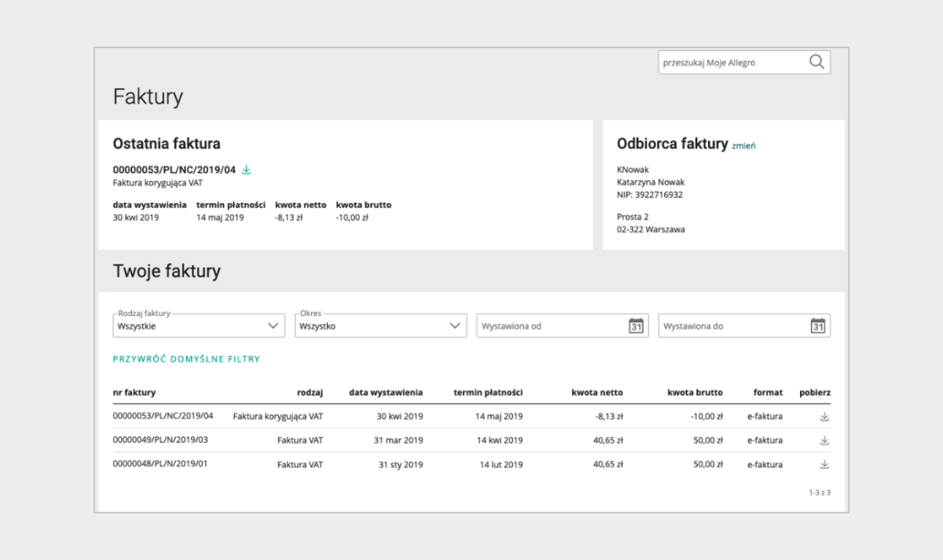The height and width of the screenshot is (560, 943).
Task: Select invoice number 00000049/PL/N/2019/03 in table
Action: click(160, 440)
